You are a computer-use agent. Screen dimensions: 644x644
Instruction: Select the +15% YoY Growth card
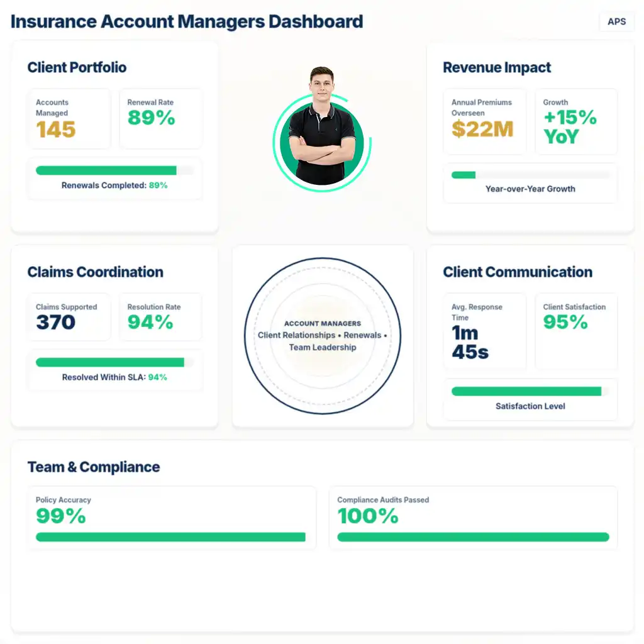(576, 121)
